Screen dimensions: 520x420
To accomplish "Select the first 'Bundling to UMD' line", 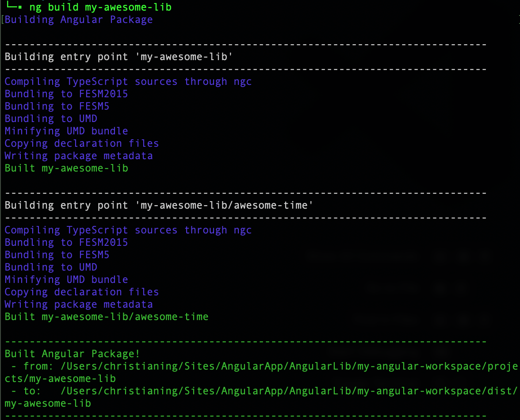I will 50,118.
